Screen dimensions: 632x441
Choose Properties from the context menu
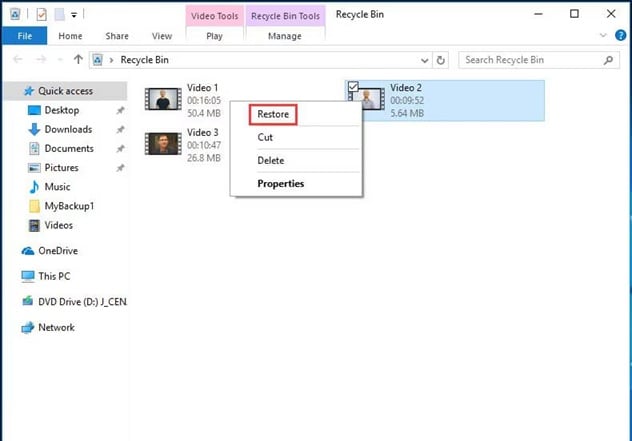281,184
